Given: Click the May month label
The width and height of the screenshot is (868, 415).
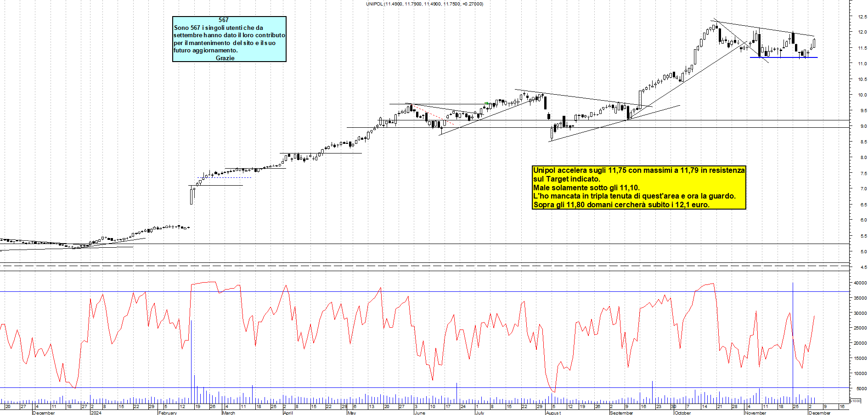Looking at the screenshot, I should [352, 413].
